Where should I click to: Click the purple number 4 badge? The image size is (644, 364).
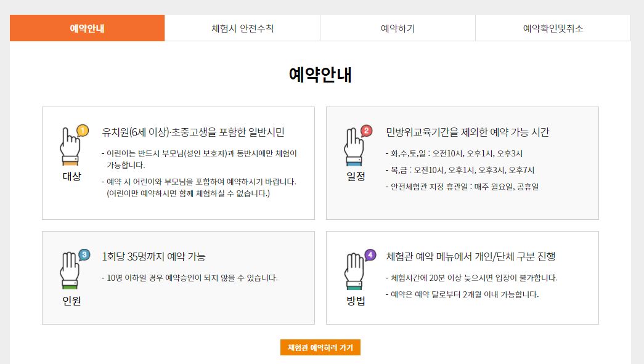click(x=370, y=255)
